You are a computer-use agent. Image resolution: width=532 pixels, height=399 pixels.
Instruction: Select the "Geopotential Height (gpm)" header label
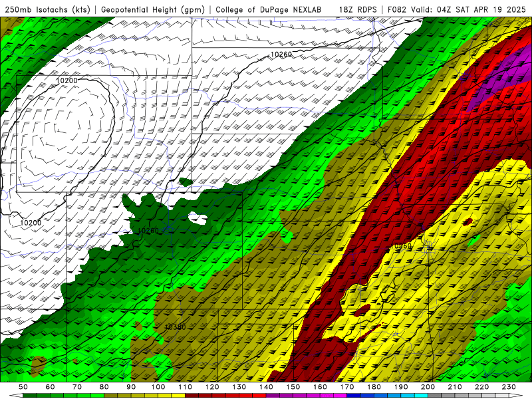(153, 9)
